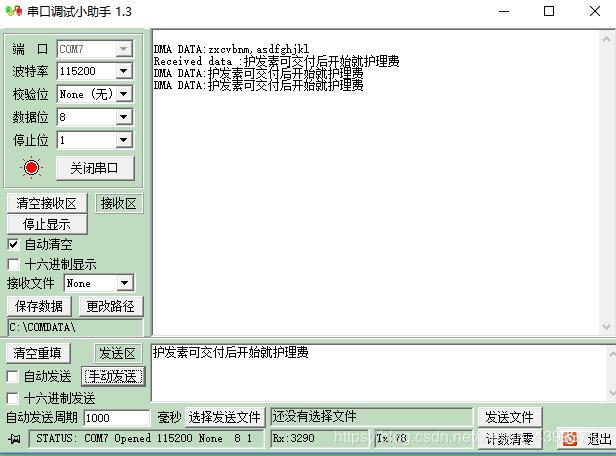Click the Tx:78 counter
Viewport: 616px width, 456px height.
pos(391,438)
